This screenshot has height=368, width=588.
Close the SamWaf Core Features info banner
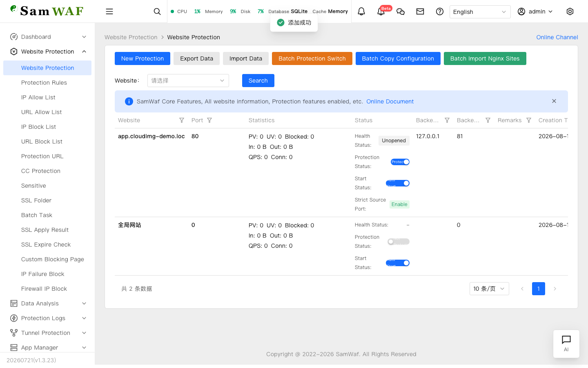coord(554,101)
